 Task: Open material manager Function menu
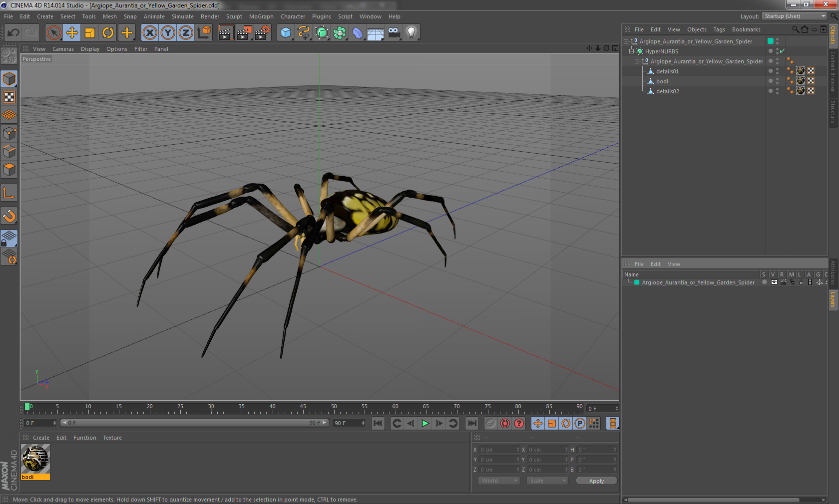[84, 438]
